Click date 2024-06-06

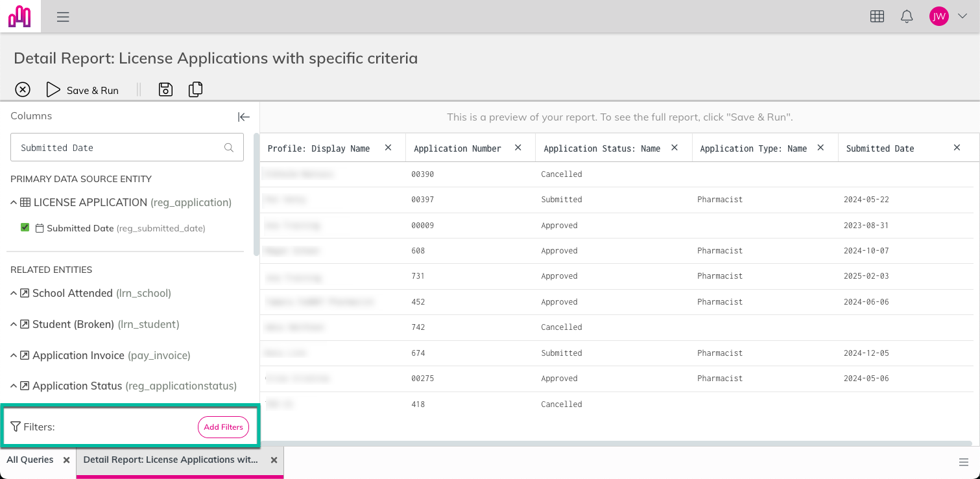pyautogui.click(x=866, y=302)
